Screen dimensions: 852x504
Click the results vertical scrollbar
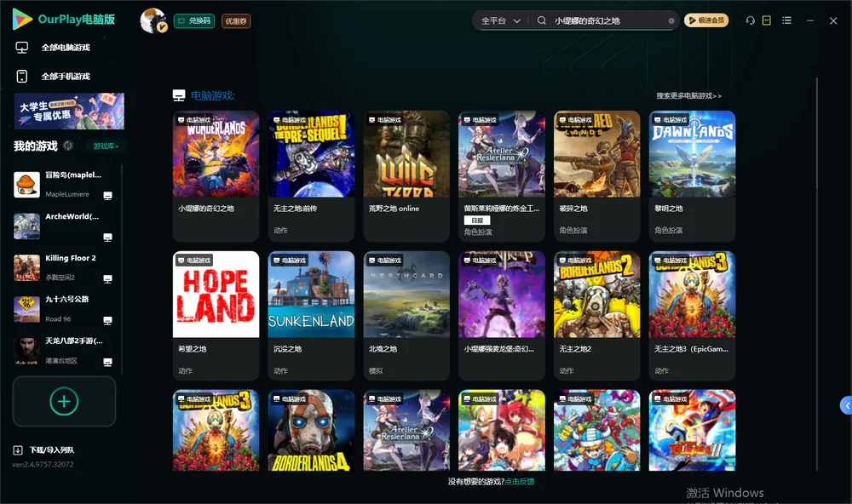(816, 274)
